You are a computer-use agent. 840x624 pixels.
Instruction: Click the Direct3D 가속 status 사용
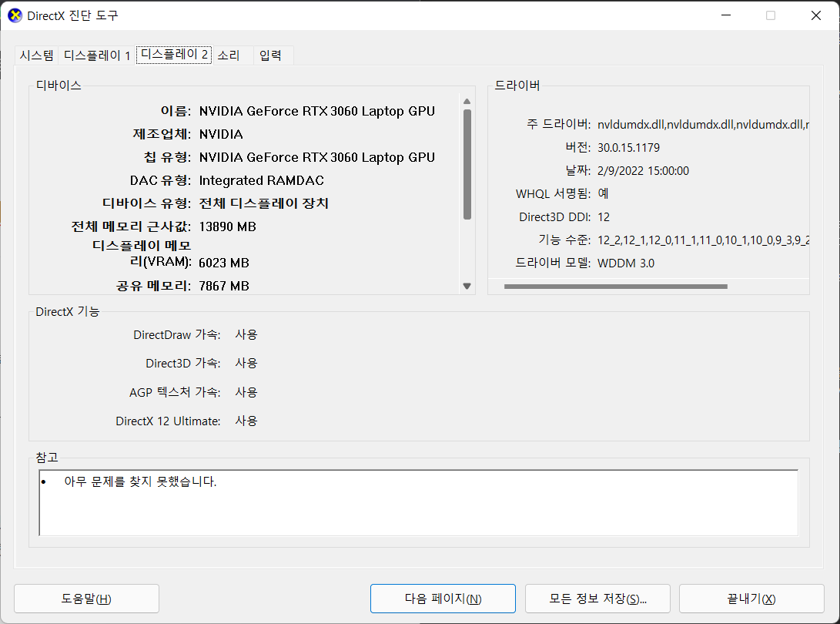[x=246, y=363]
